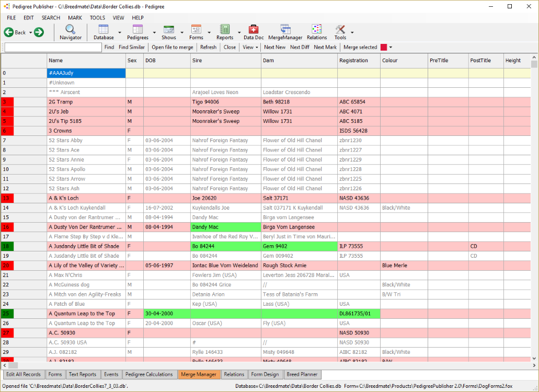Expand the Pedigrees dropdown arrow
The width and height of the screenshot is (539, 392).
click(x=154, y=32)
